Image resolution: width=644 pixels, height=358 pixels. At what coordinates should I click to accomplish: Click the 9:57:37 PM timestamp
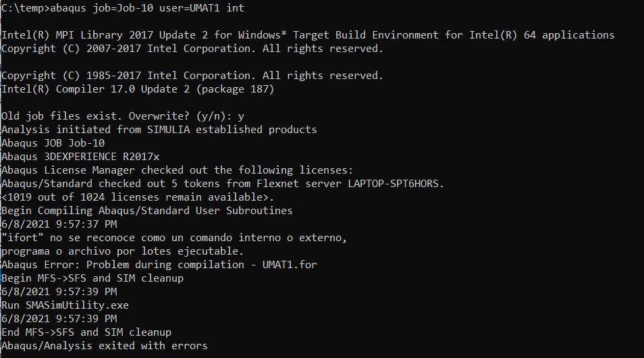point(59,224)
